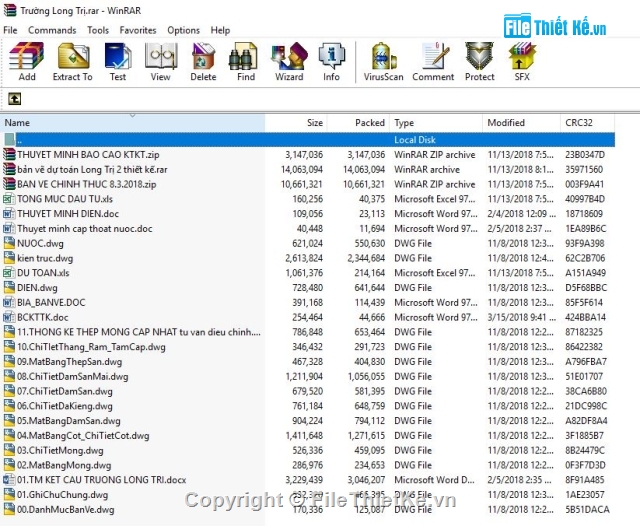Click the WinRAR title bar app icon
640x526 pixels.
pos(10,10)
